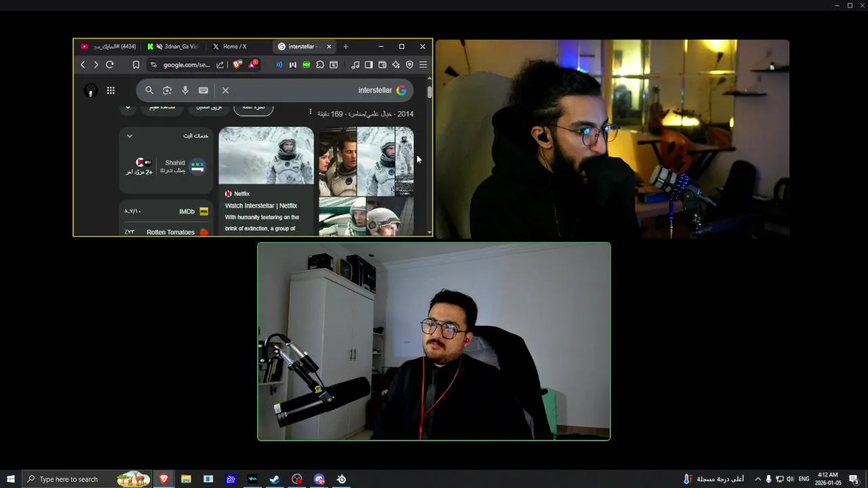Click the google.com address bar URL
The image size is (868, 488).
(x=186, y=65)
